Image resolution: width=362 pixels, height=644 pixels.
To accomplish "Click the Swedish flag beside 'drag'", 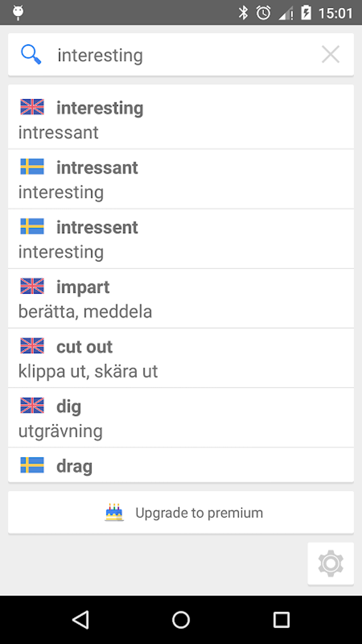I will (32, 465).
